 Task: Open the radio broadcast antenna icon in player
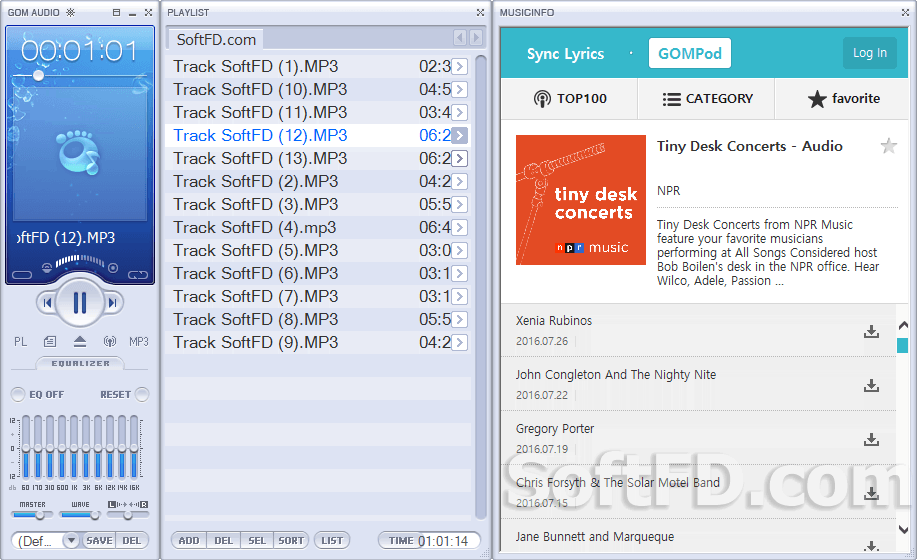109,341
